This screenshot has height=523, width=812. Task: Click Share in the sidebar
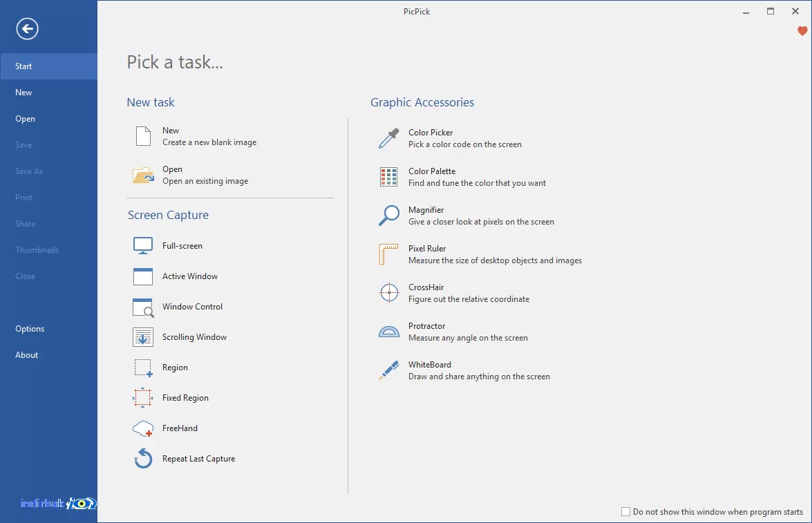click(x=48, y=224)
